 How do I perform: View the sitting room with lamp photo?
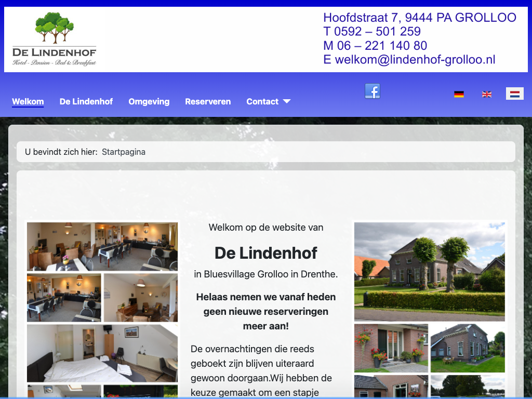coord(141,298)
